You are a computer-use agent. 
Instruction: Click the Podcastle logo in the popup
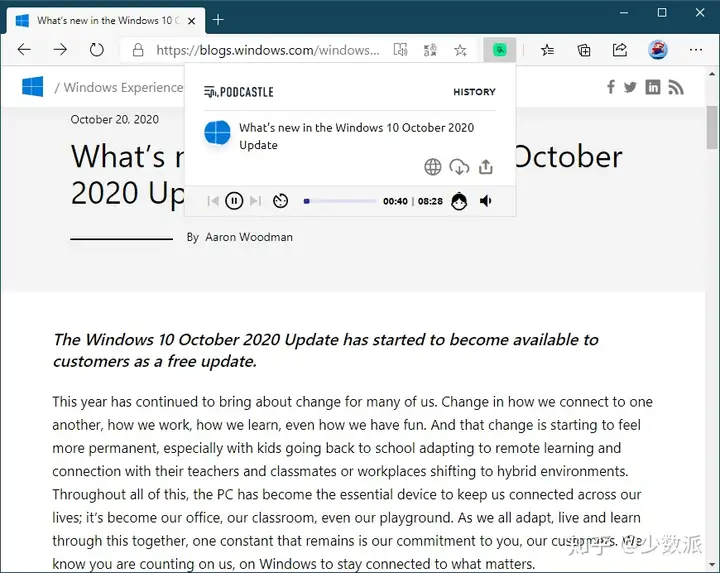point(239,92)
